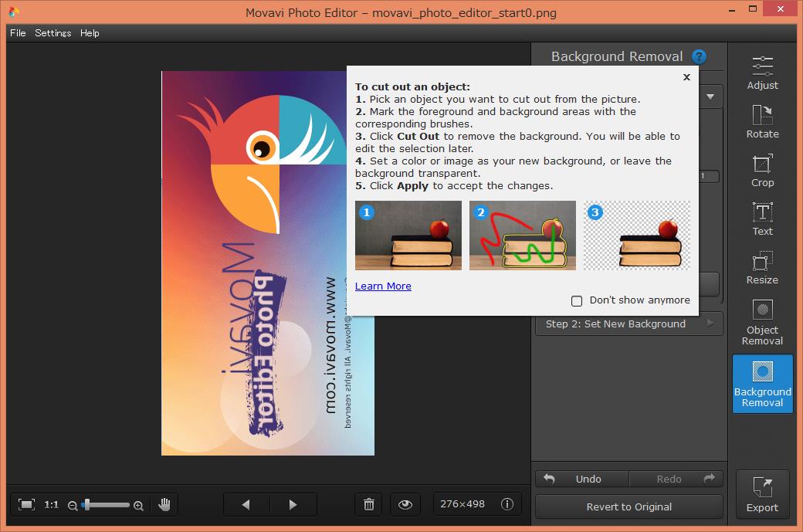
Task: Close the cut out instructions popup
Action: (686, 76)
